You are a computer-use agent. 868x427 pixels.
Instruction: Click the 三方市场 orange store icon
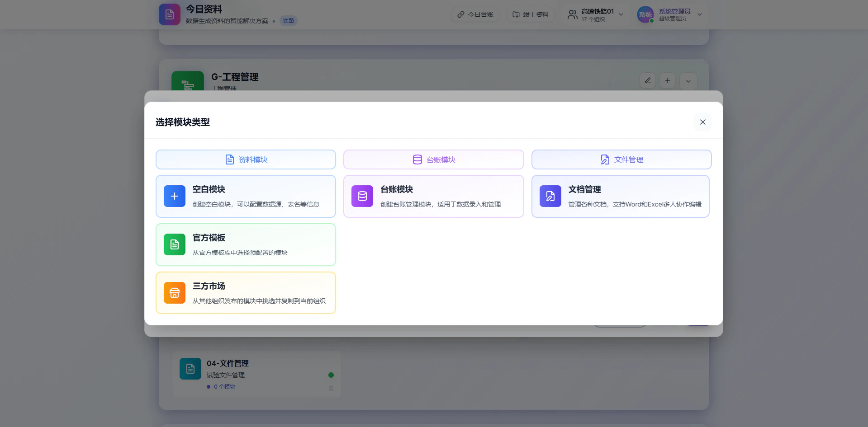[175, 293]
